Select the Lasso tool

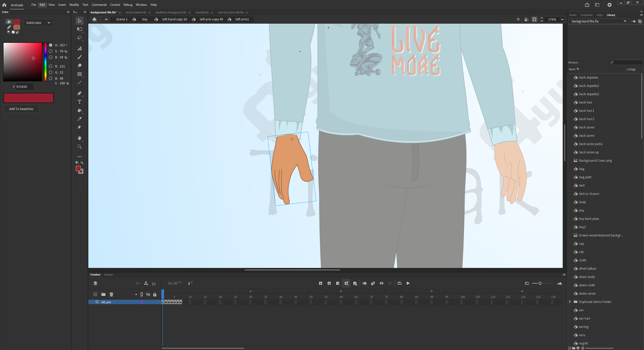(x=80, y=38)
